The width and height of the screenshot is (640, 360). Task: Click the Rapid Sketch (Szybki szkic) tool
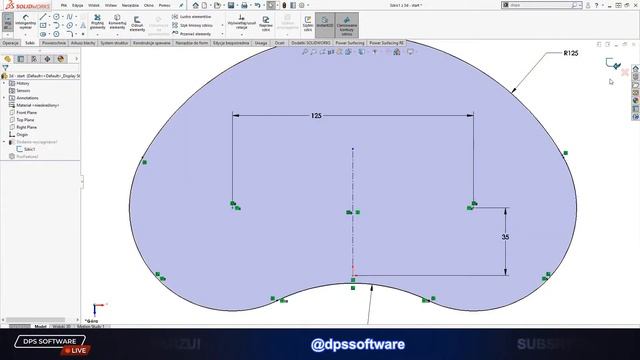pyautogui.click(x=308, y=24)
